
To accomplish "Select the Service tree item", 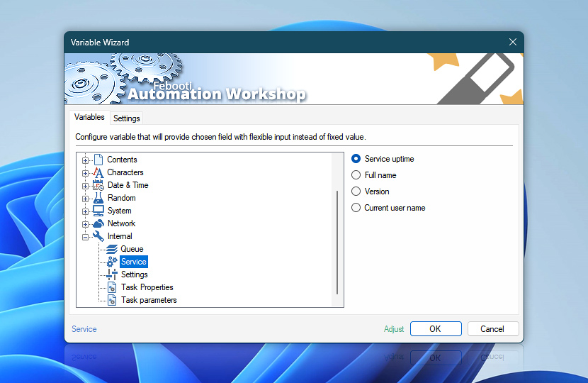I will (x=134, y=262).
